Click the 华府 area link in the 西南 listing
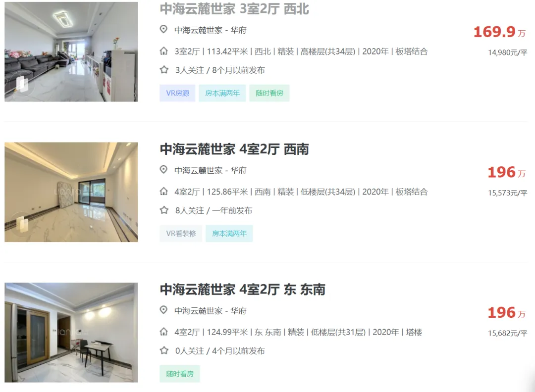The image size is (535, 392). click(238, 170)
